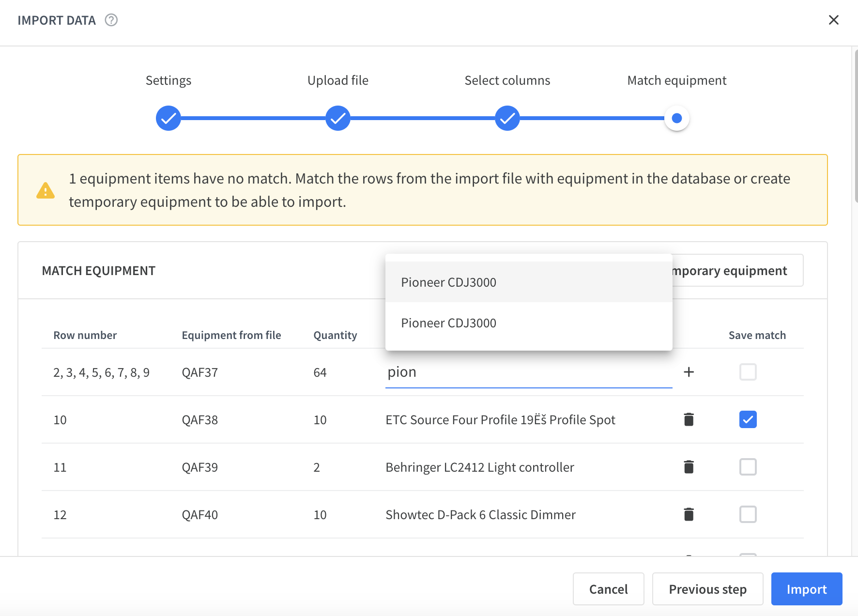Click the plus icon in QAF37 row
The height and width of the screenshot is (616, 858).
pyautogui.click(x=689, y=372)
